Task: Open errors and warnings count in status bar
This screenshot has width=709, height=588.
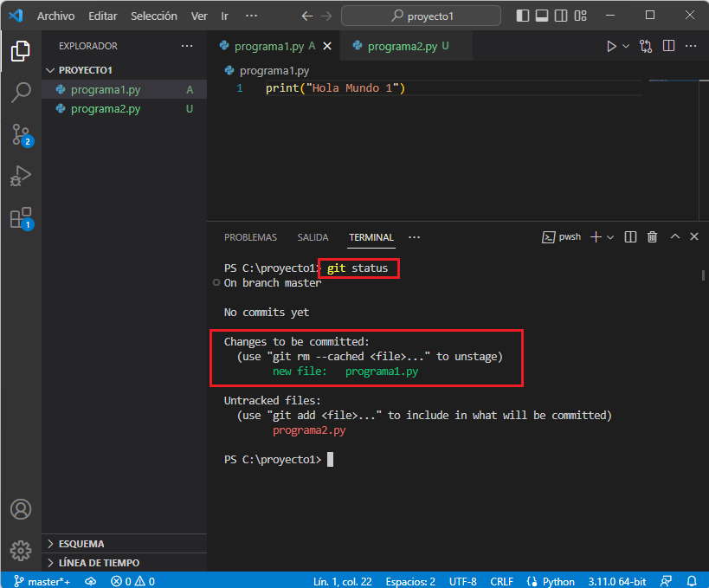Action: point(133,581)
